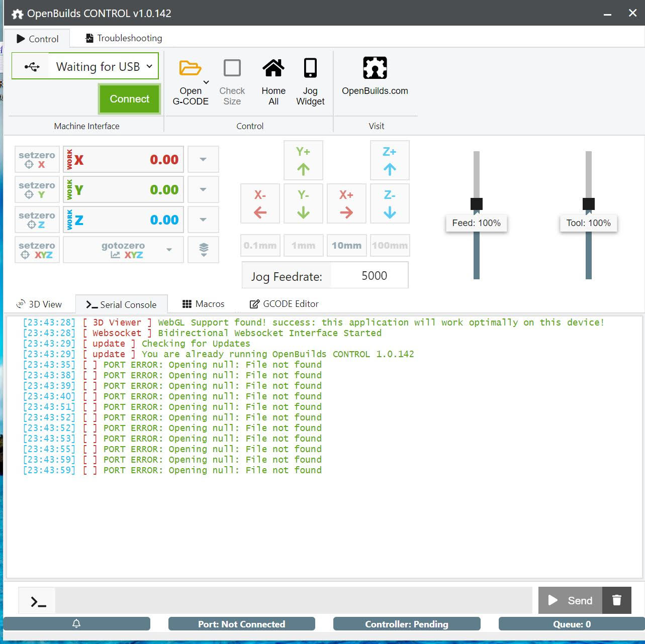Click the Queue: 0 status
Viewport: 645px width, 644px height.
(572, 624)
